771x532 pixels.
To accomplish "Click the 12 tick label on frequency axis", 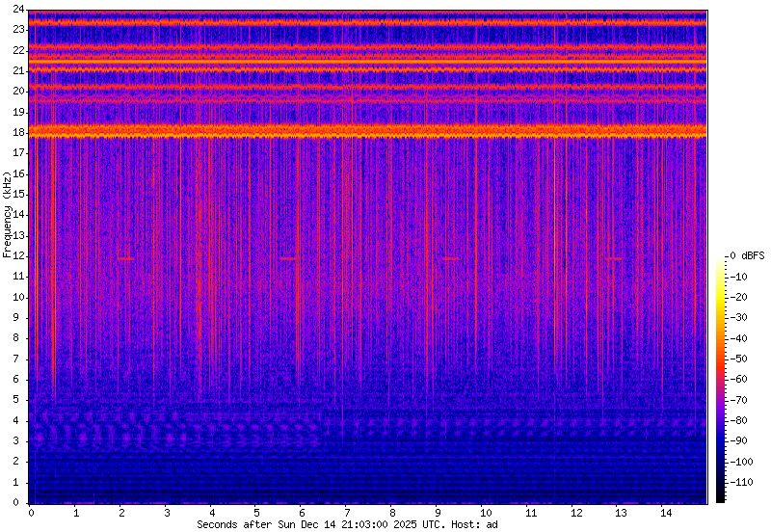I will (17, 256).
